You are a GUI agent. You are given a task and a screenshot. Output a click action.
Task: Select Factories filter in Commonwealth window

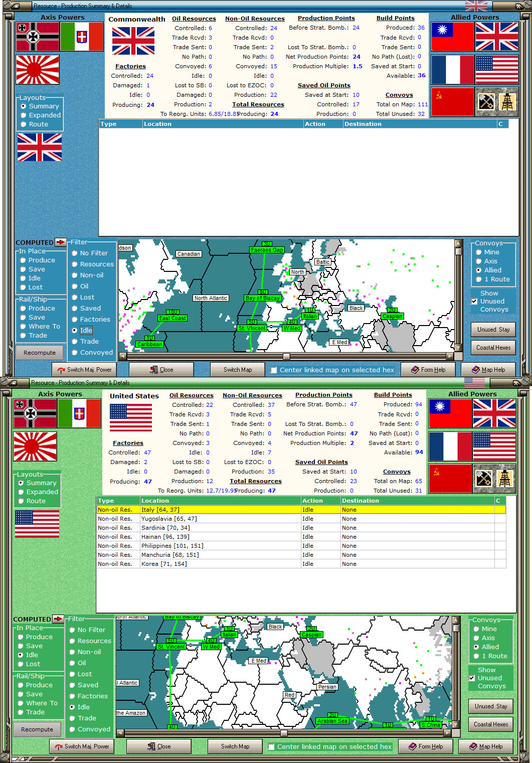[91, 320]
